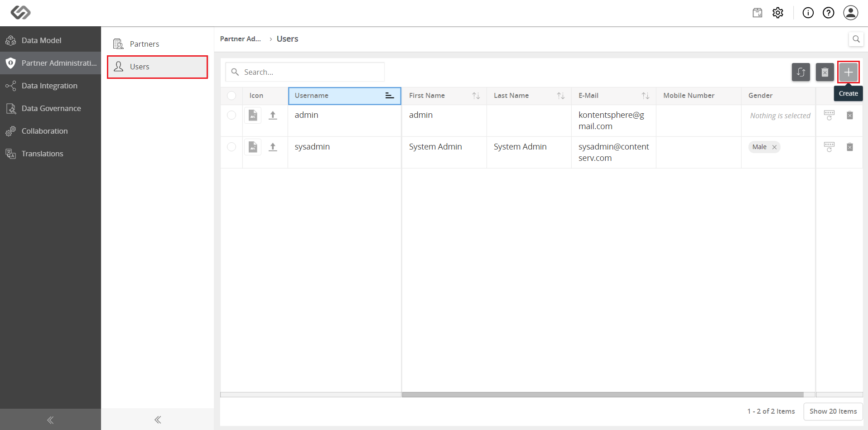868x430 pixels.
Task: Open the calendar tasks icon in header
Action: [757, 13]
